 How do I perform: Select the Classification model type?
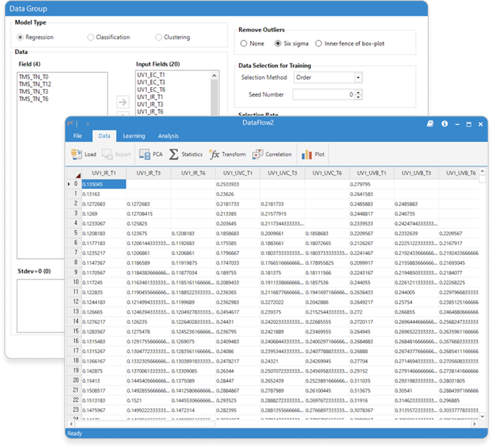click(91, 37)
